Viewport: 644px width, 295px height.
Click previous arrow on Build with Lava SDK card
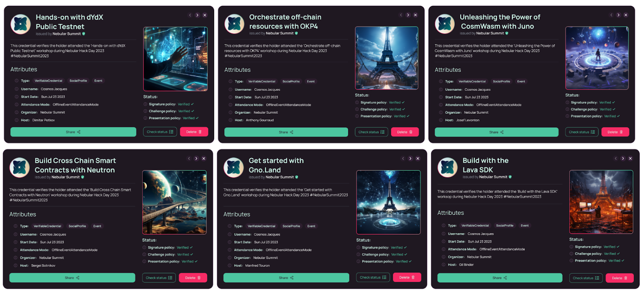pyautogui.click(x=615, y=159)
